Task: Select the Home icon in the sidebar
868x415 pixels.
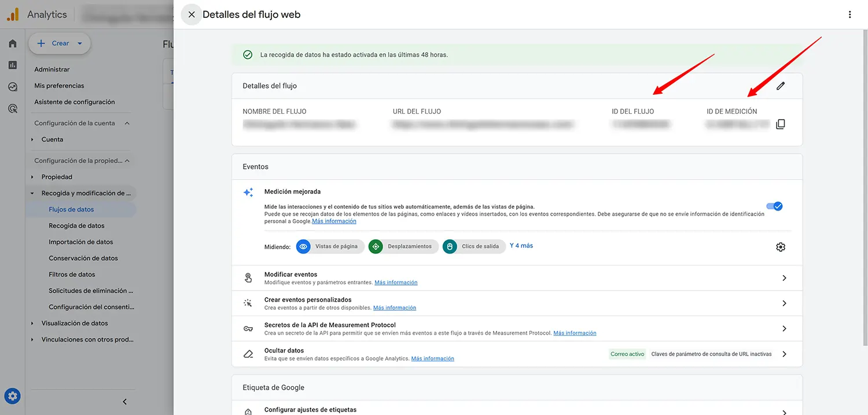Action: tap(12, 43)
